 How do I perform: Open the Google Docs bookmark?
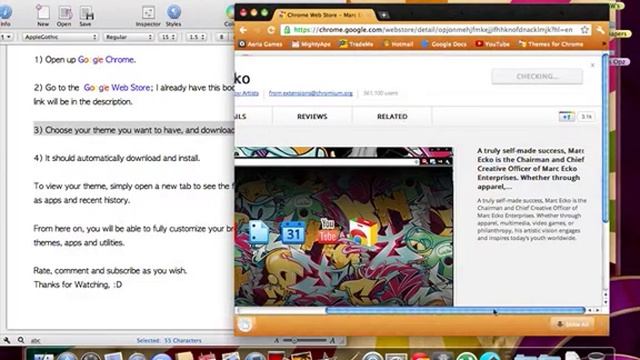pos(444,44)
